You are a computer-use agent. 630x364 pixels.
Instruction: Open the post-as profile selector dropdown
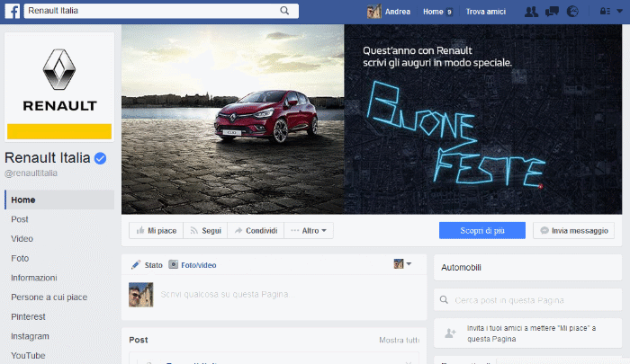pyautogui.click(x=402, y=264)
